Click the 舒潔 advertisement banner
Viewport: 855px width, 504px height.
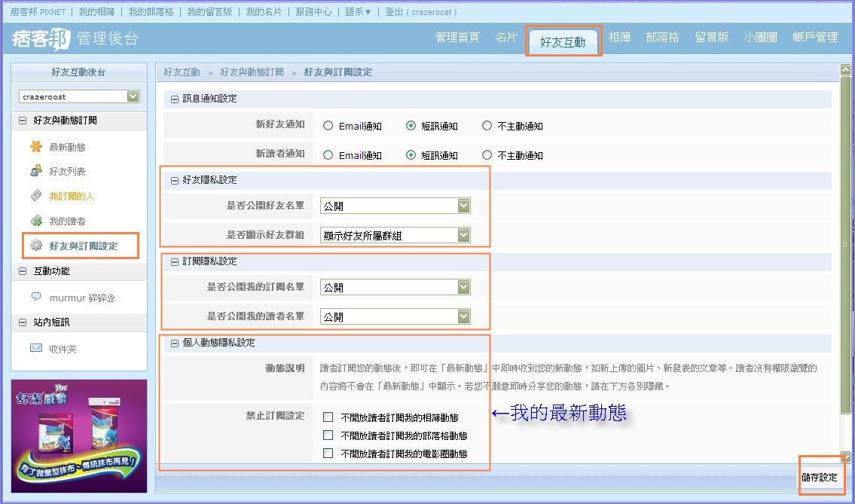tap(79, 435)
